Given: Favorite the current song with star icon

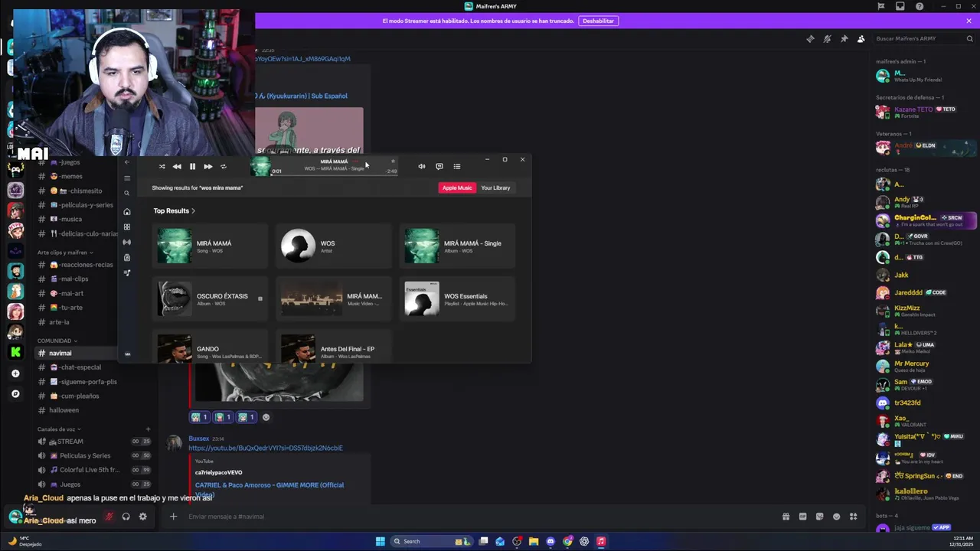Looking at the screenshot, I should coord(393,161).
